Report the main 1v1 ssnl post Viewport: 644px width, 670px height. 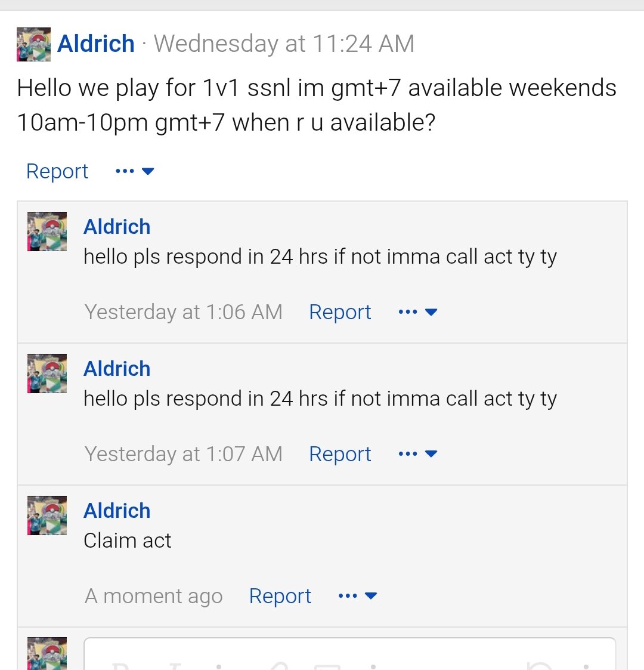pyautogui.click(x=57, y=171)
